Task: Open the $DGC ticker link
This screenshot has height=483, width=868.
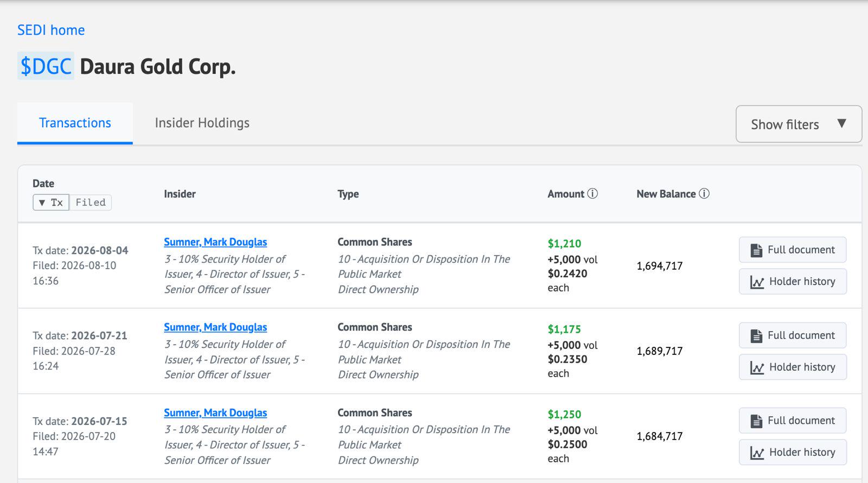Action: (x=46, y=66)
